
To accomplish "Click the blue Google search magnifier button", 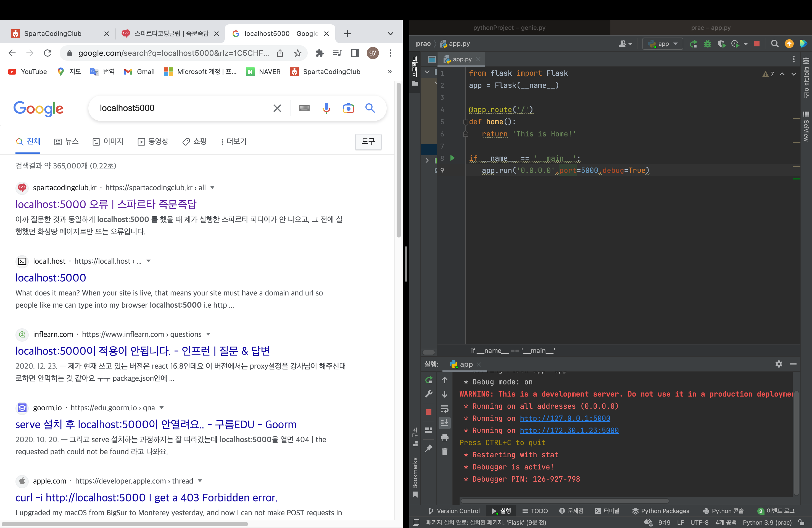I will tap(370, 108).
